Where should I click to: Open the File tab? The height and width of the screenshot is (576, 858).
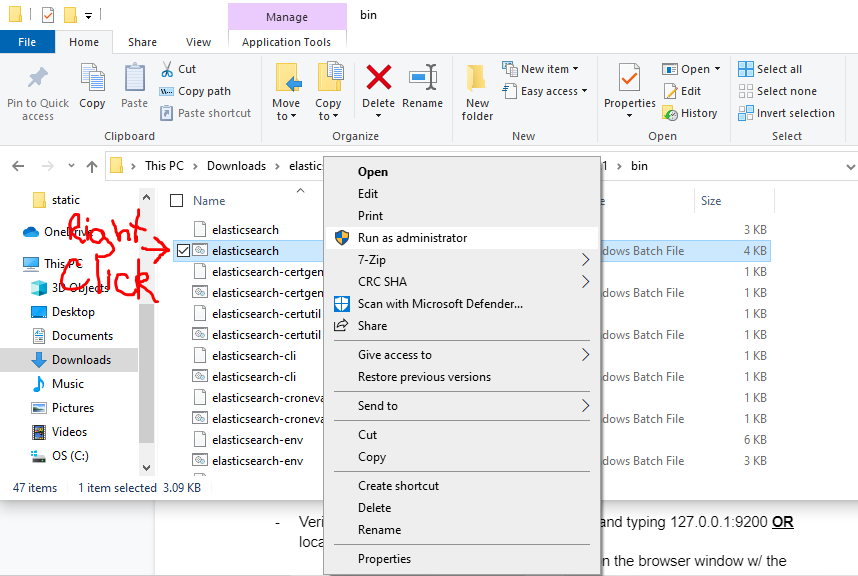click(27, 42)
